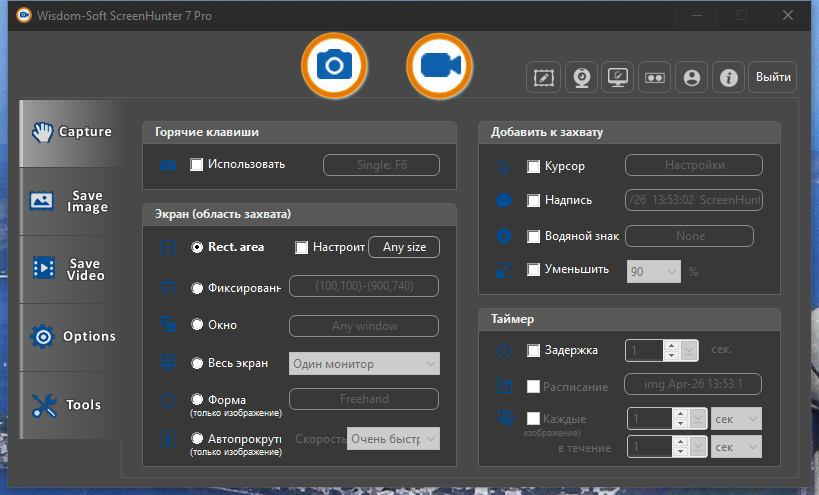Open the Один монитор dropdown
The width and height of the screenshot is (819, 495).
[364, 363]
